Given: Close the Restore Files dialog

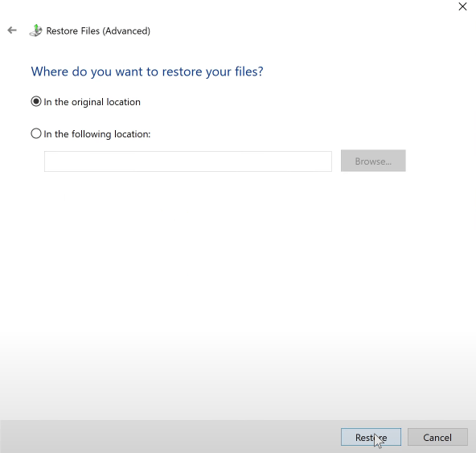Looking at the screenshot, I should tap(462, 6).
